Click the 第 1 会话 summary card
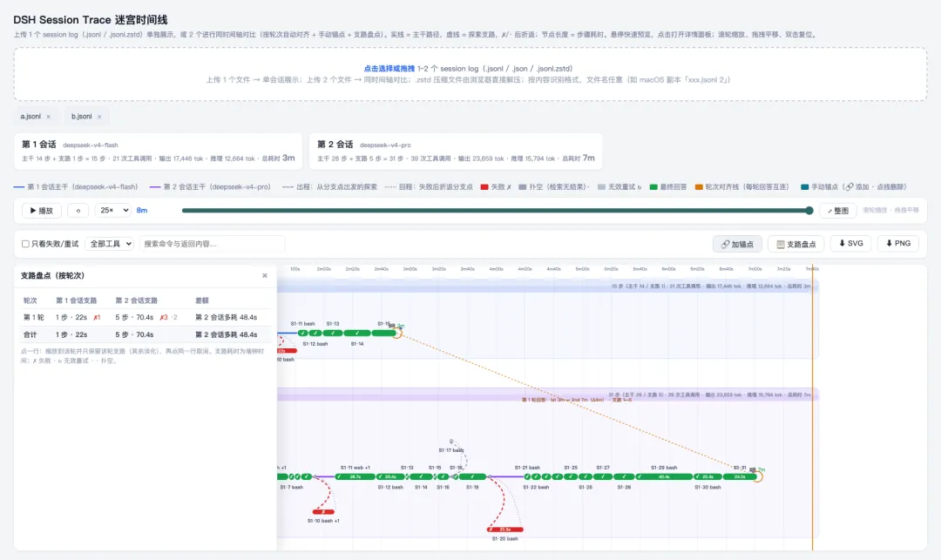This screenshot has height=560, width=941. [158, 151]
